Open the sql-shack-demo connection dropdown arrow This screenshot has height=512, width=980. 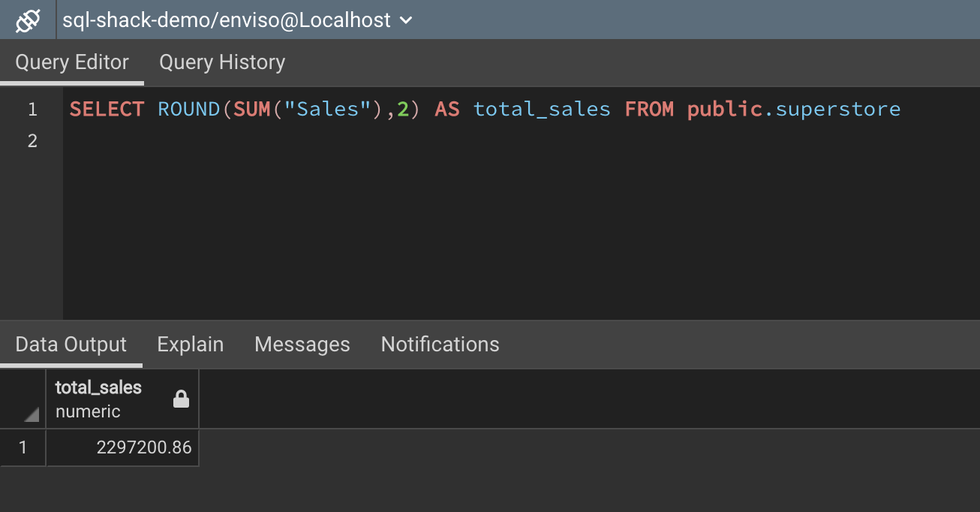(407, 21)
